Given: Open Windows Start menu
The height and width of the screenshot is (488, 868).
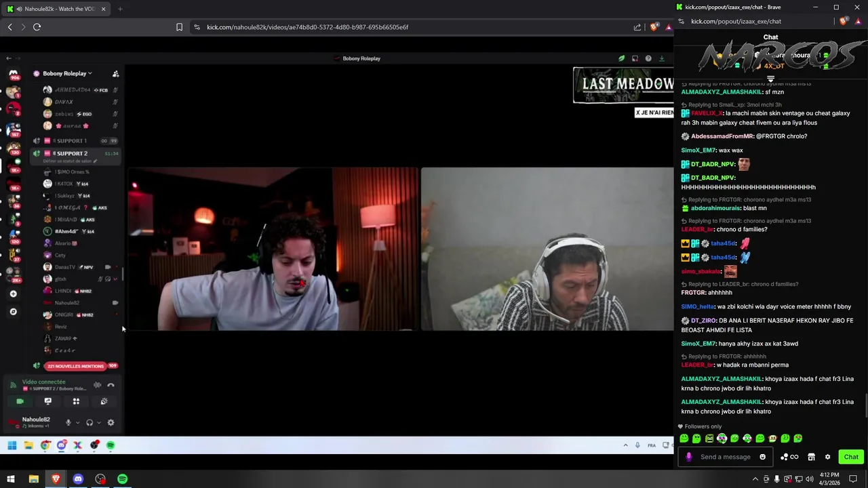Looking at the screenshot, I should coord(11,479).
